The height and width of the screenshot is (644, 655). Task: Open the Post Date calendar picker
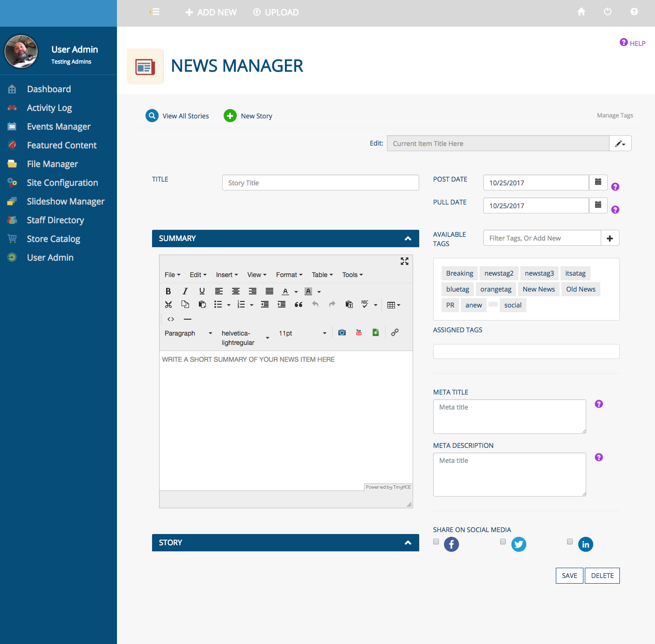coord(598,183)
